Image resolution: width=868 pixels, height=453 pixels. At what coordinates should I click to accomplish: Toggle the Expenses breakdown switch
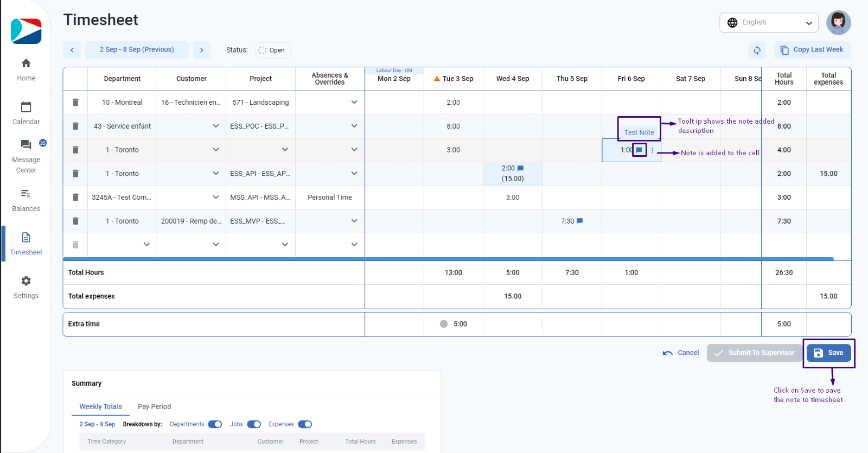coord(305,424)
